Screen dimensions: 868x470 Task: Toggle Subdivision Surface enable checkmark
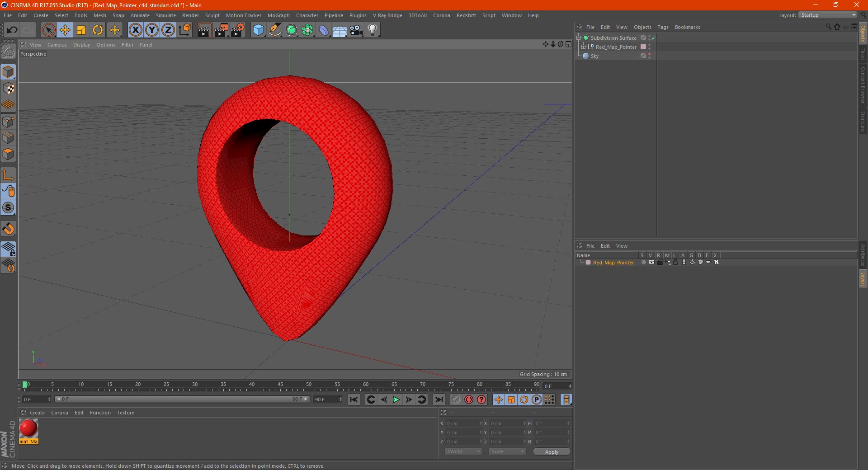click(654, 38)
